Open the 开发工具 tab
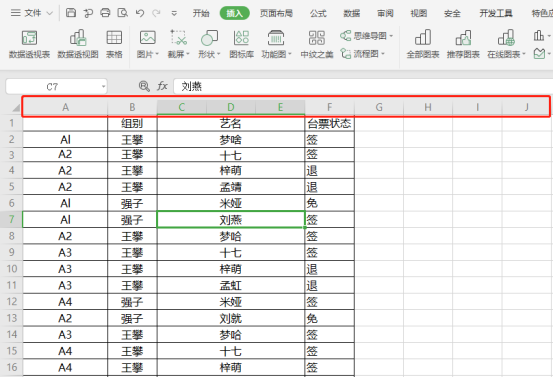Screen dimensions: 554x378 coord(496,13)
